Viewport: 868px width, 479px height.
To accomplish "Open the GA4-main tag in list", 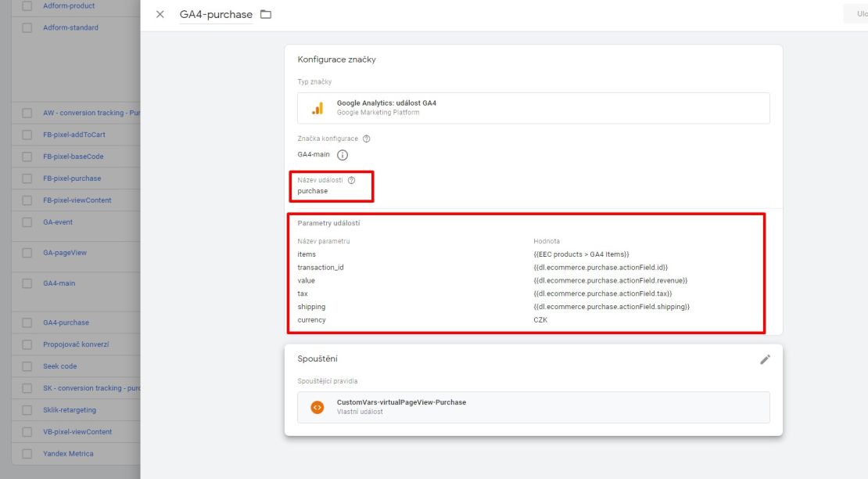I will [x=59, y=283].
